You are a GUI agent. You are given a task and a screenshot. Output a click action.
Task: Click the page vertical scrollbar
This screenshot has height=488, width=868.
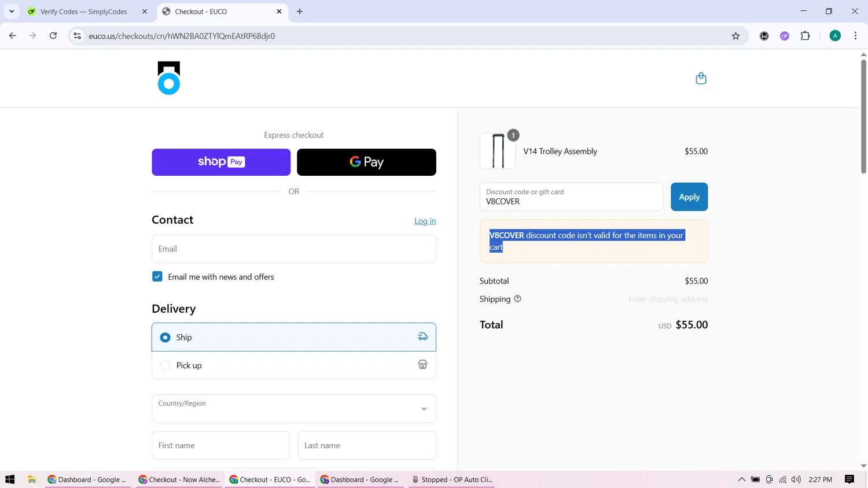[x=863, y=116]
